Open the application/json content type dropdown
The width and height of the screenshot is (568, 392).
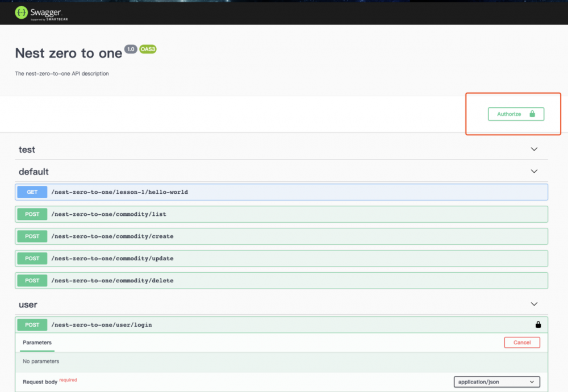[x=496, y=382]
